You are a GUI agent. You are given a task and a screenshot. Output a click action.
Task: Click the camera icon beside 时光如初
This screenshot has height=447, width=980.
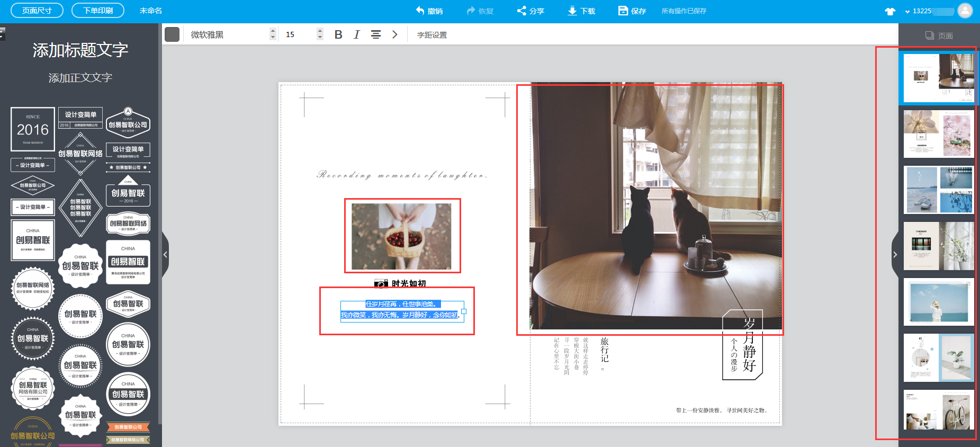(381, 284)
